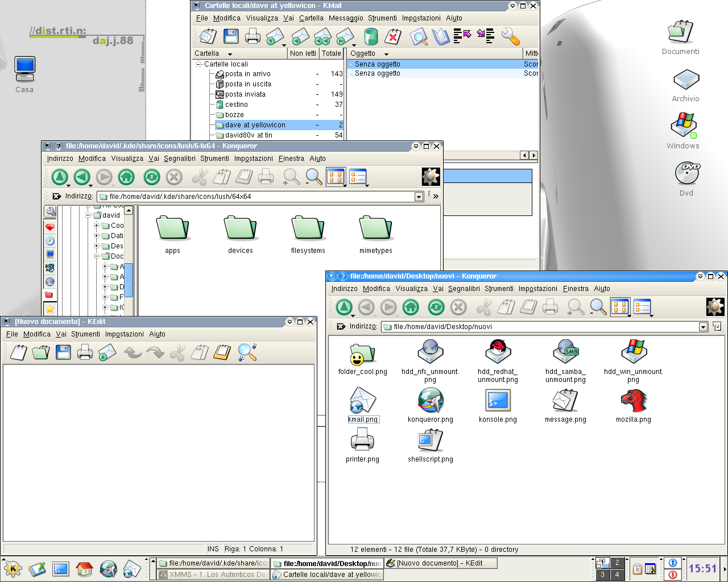Screen dimensions: 728x582
Task: Click the clock showing 15:51
Action: 703,568
